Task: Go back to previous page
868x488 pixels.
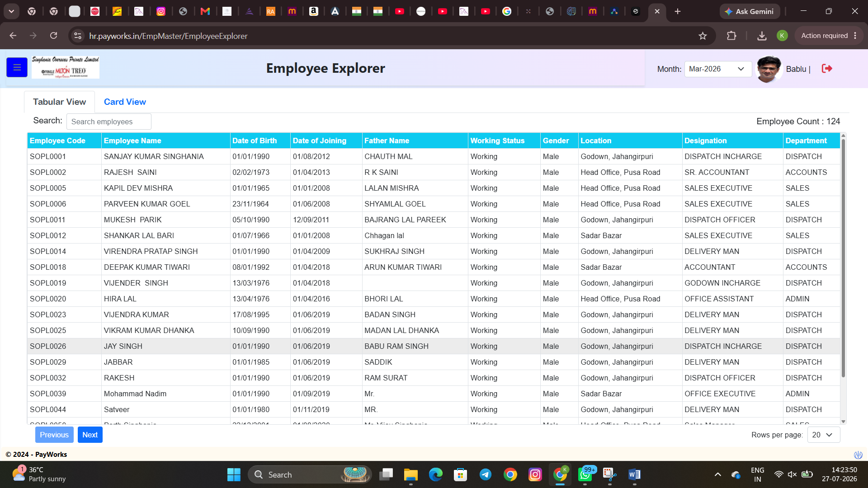Action: [13, 36]
